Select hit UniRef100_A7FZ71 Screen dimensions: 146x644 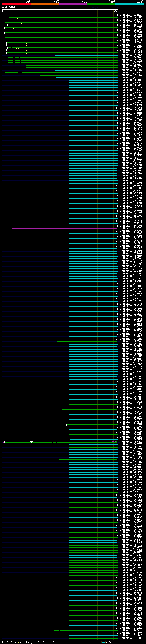click(131, 276)
